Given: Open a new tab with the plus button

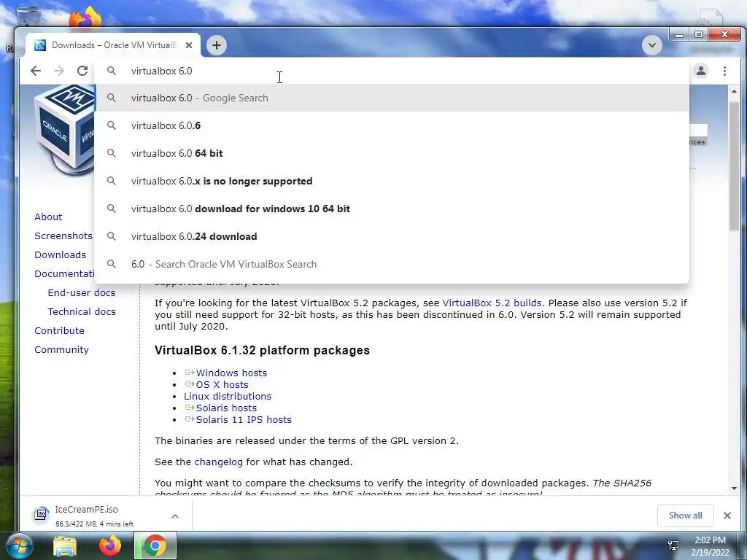Looking at the screenshot, I should click(216, 45).
